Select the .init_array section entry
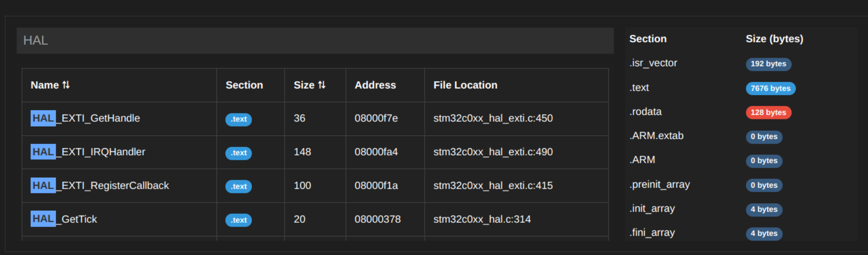Image resolution: width=868 pixels, height=255 pixels. click(x=652, y=209)
